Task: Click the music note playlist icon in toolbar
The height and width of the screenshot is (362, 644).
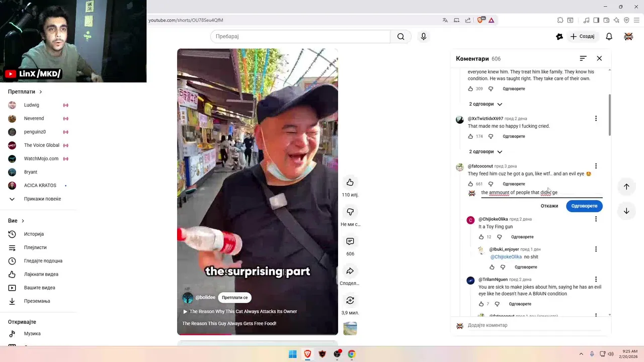Action: (x=586, y=20)
